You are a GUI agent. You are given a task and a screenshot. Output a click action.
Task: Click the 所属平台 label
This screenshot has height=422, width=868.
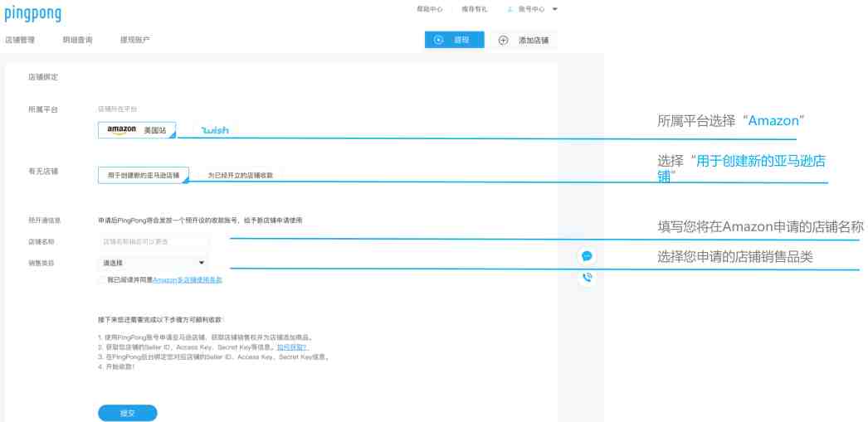pyautogui.click(x=43, y=109)
